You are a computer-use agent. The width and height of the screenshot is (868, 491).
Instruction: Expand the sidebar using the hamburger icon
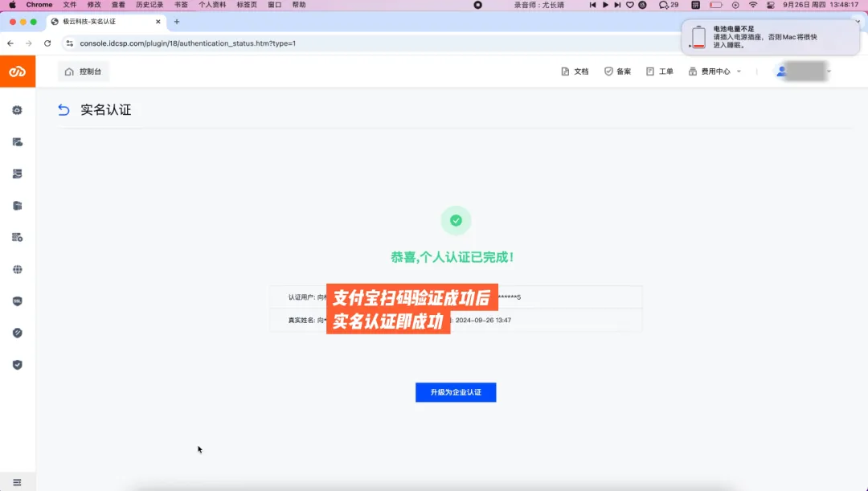[17, 482]
